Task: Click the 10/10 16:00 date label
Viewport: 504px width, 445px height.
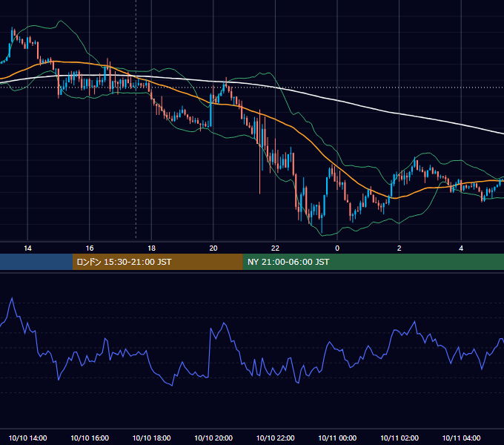Action: [90, 438]
